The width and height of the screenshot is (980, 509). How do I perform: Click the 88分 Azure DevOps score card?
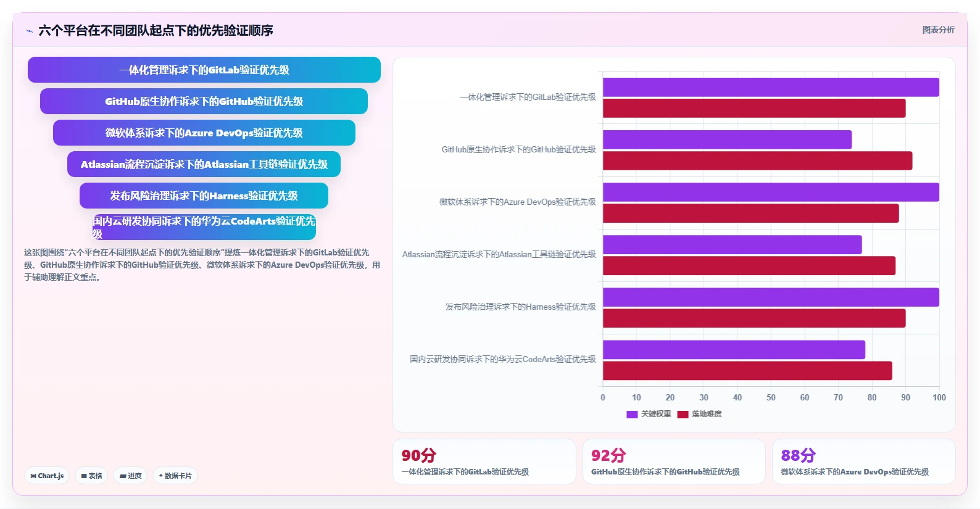pyautogui.click(x=864, y=461)
